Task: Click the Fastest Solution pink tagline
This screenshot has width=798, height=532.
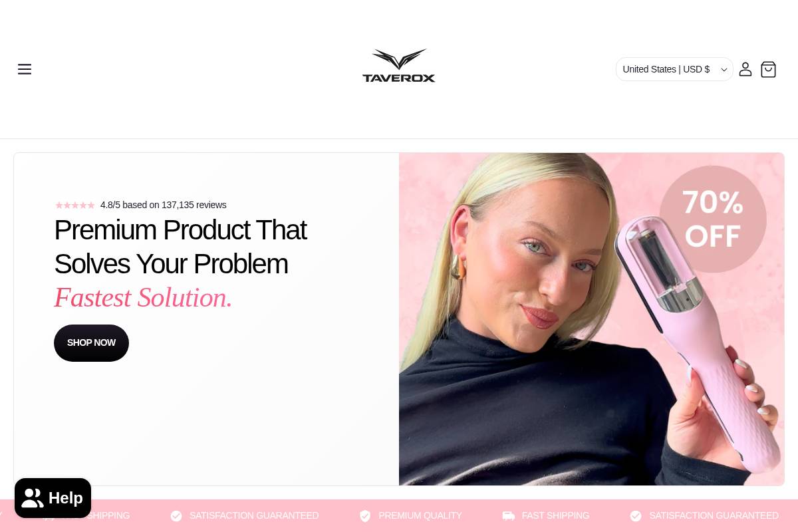Action: point(143,297)
